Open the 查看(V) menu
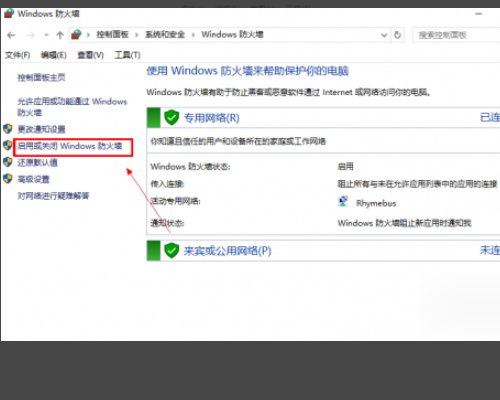The width and height of the screenshot is (500, 400). [x=90, y=55]
